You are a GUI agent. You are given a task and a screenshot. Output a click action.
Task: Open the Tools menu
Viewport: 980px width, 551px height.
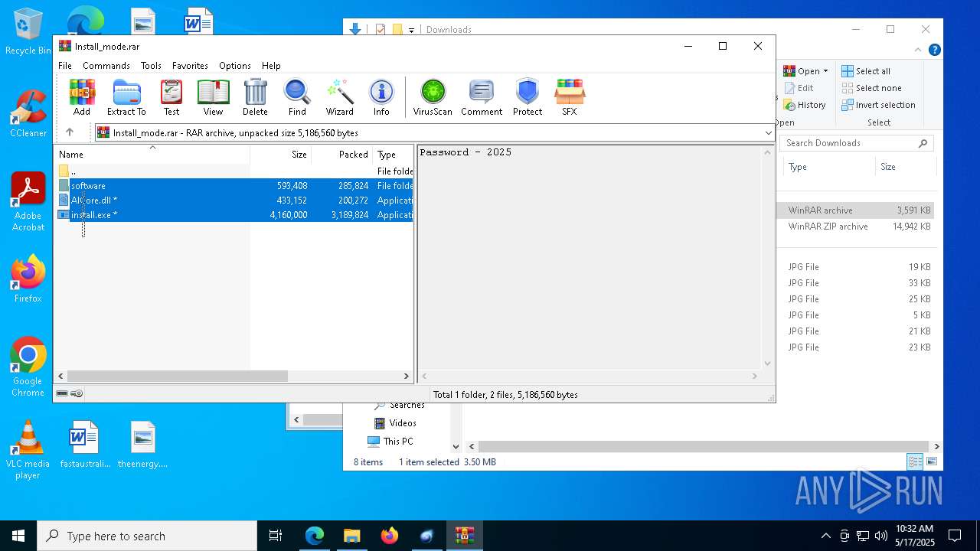(x=151, y=66)
